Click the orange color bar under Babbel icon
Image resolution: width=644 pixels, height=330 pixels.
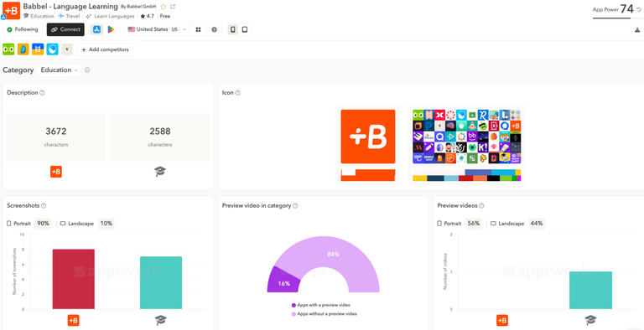pos(368,175)
